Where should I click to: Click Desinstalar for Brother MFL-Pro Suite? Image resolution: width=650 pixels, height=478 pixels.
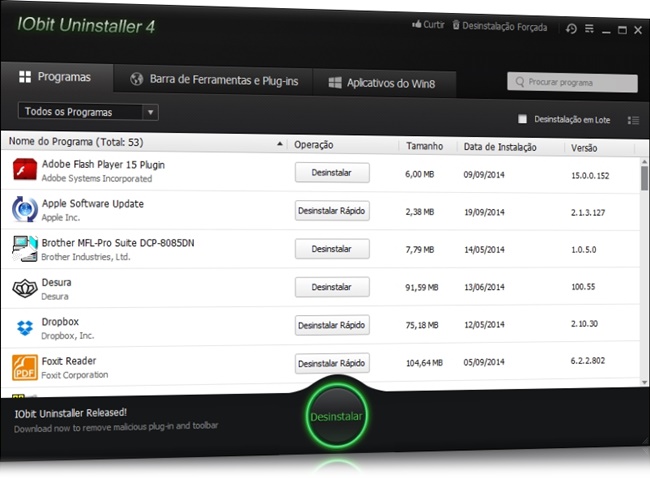point(332,249)
